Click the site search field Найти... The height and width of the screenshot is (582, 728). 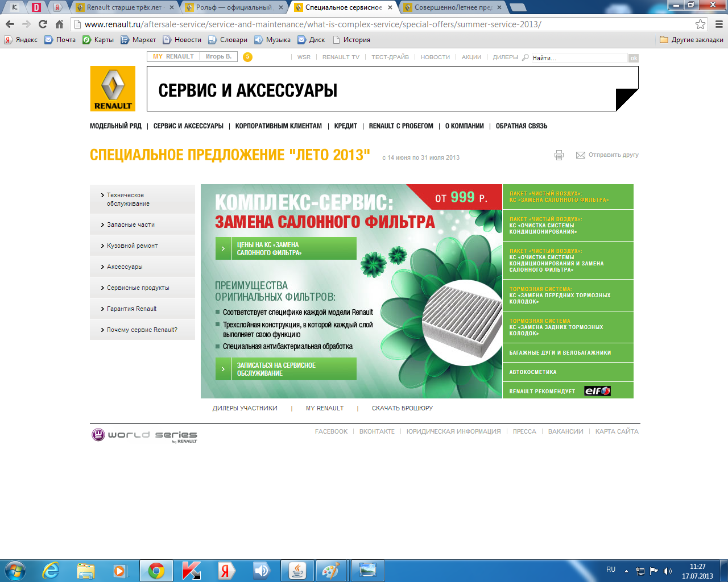(x=579, y=58)
